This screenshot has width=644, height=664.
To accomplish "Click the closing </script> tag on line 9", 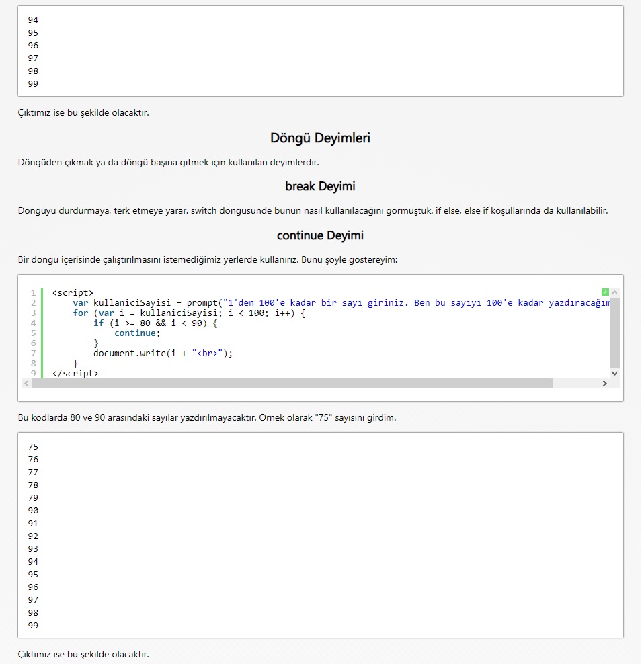I will pos(75,374).
